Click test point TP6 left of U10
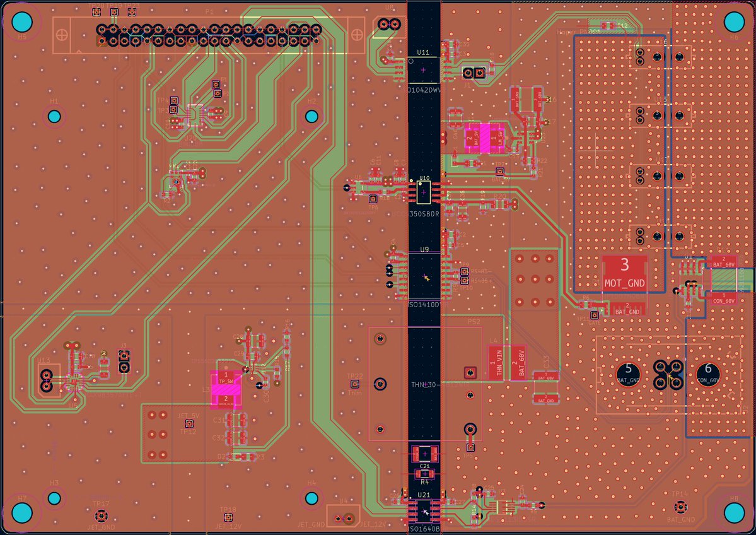756x535 pixels. (x=373, y=199)
